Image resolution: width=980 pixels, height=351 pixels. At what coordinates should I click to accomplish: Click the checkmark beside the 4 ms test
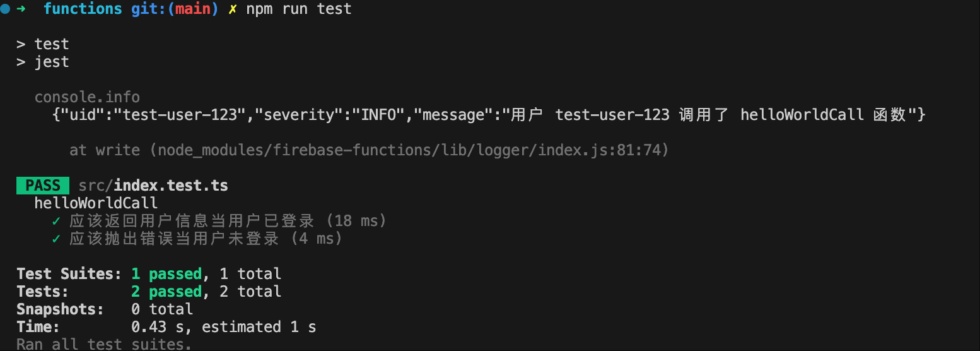(x=56, y=239)
